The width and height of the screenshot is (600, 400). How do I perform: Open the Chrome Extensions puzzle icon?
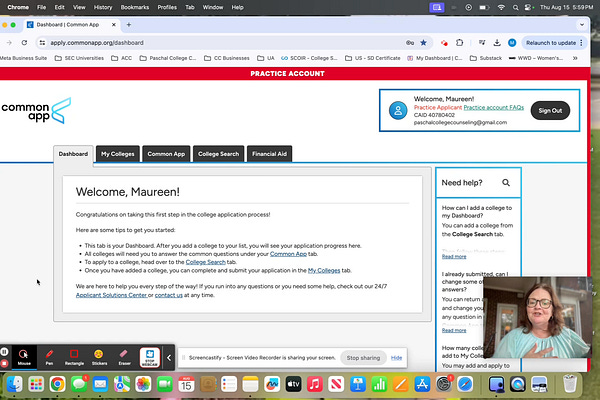click(x=460, y=43)
